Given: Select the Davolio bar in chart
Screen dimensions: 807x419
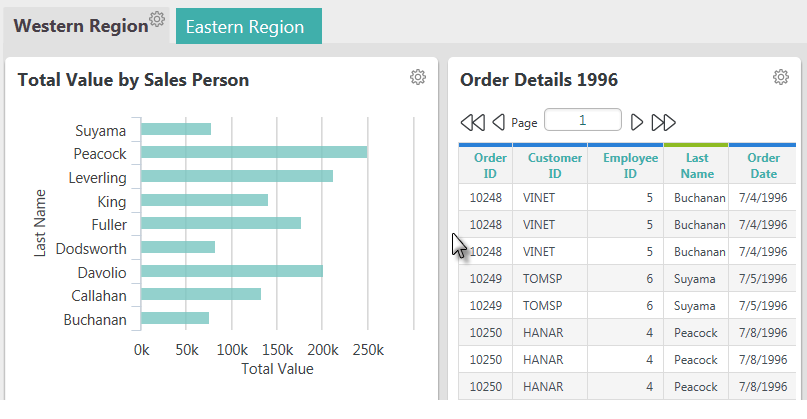Looking at the screenshot, I should [232, 271].
